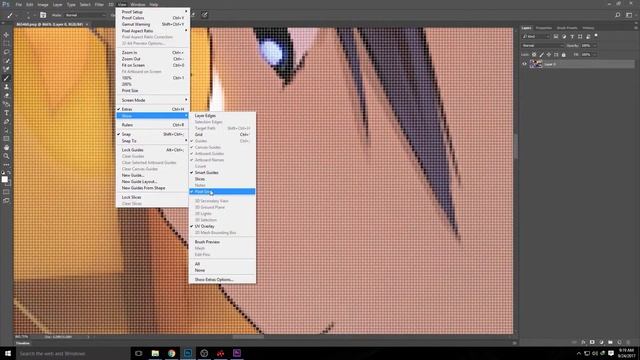Select the Rectangular Marquee tool
Screen dimensions: 640x360
click(x=6, y=43)
